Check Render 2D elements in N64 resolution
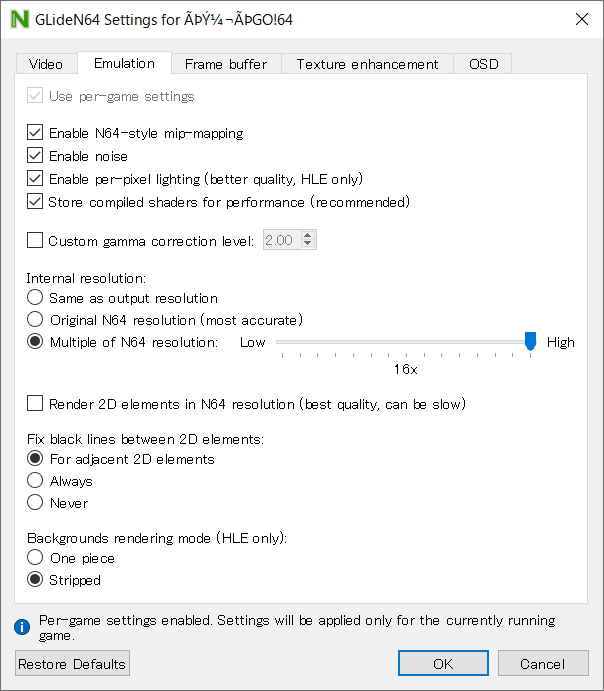The width and height of the screenshot is (604, 691). coord(36,404)
